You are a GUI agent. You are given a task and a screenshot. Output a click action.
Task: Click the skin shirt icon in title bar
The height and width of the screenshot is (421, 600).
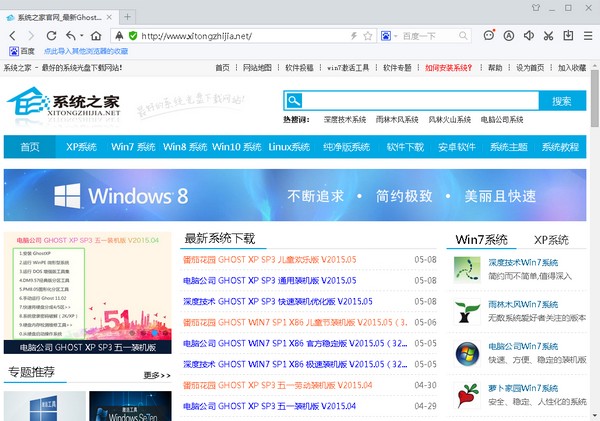pos(536,7)
